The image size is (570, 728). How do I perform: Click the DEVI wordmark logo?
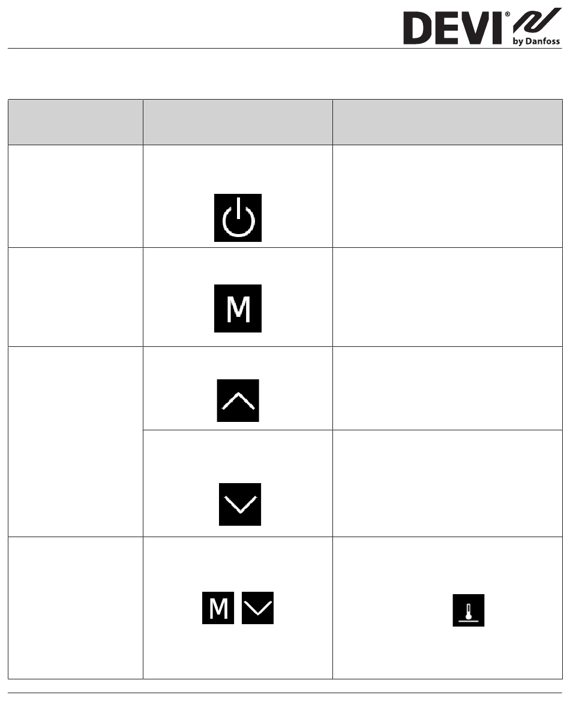[x=453, y=30]
